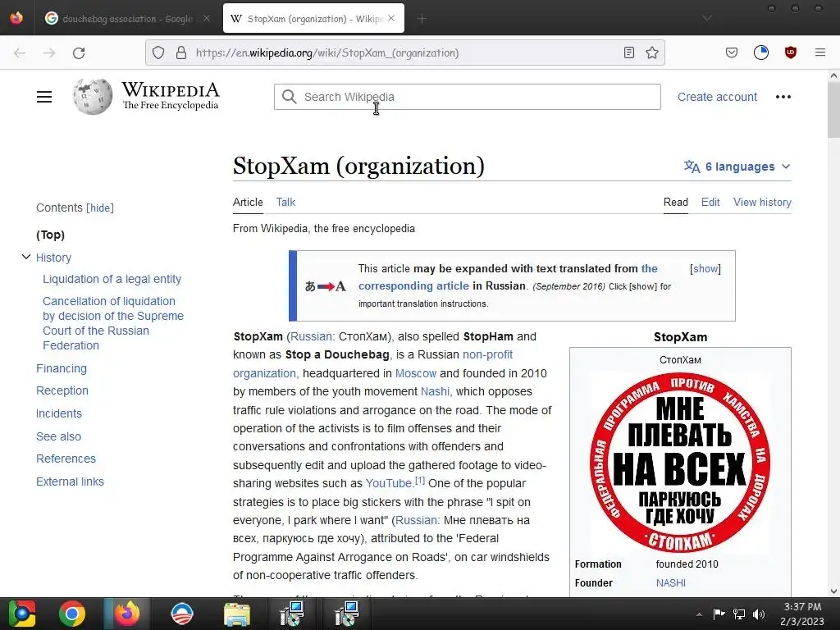840x630 pixels.
Task: Open the NASHI founder link in infobox
Action: coord(671,583)
